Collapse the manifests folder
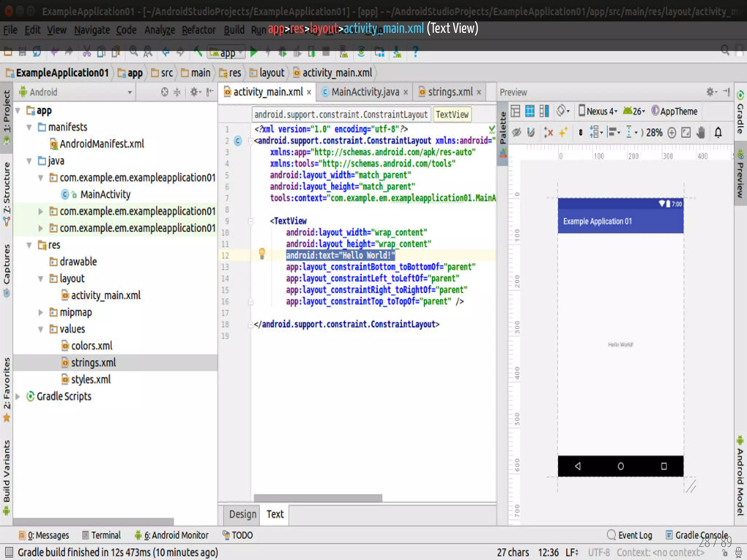This screenshot has width=747, height=560. tap(29, 127)
